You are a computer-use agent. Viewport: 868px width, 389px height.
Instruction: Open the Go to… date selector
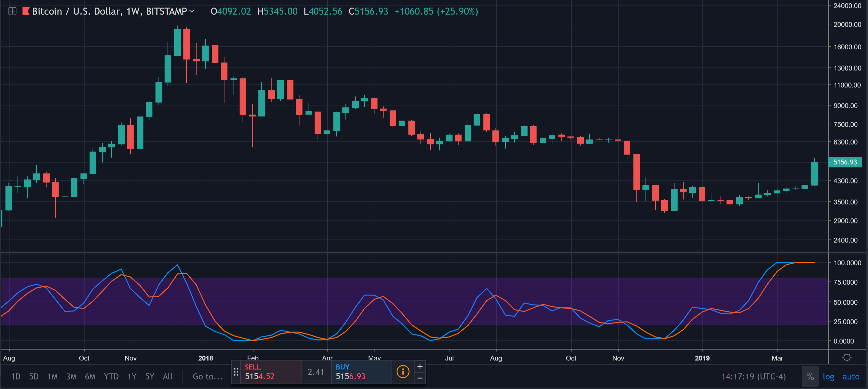point(207,376)
